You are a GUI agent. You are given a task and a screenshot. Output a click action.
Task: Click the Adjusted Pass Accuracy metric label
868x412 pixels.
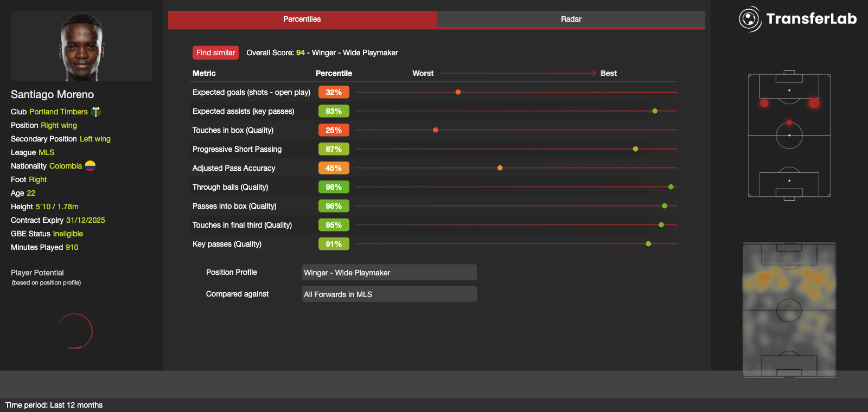(x=234, y=168)
